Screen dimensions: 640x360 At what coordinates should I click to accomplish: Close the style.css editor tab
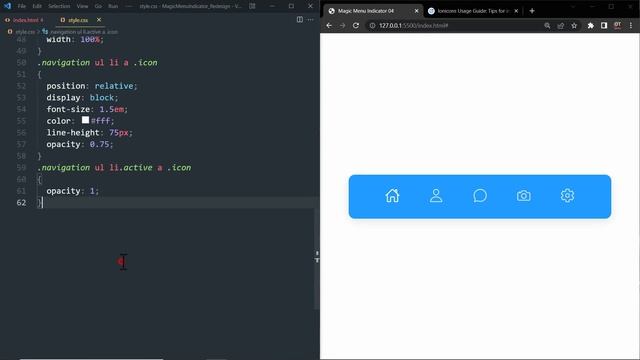(x=99, y=20)
